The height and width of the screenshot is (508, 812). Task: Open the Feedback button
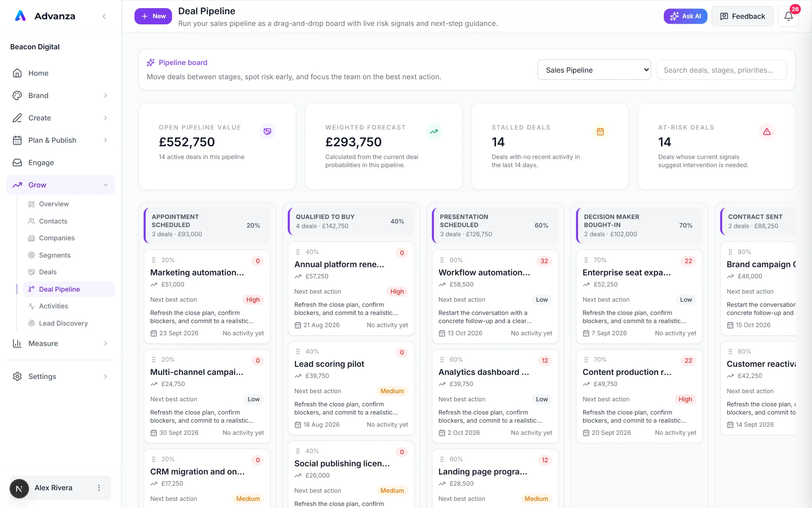pos(742,16)
